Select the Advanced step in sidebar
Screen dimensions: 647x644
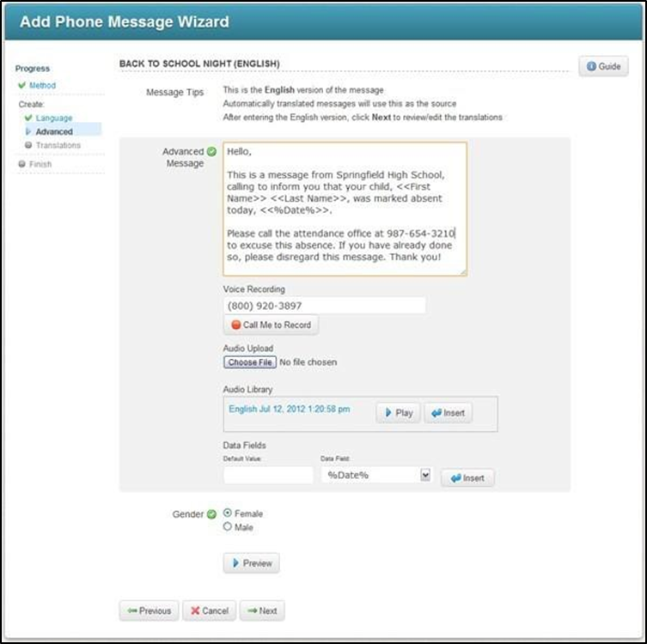pyautogui.click(x=54, y=131)
